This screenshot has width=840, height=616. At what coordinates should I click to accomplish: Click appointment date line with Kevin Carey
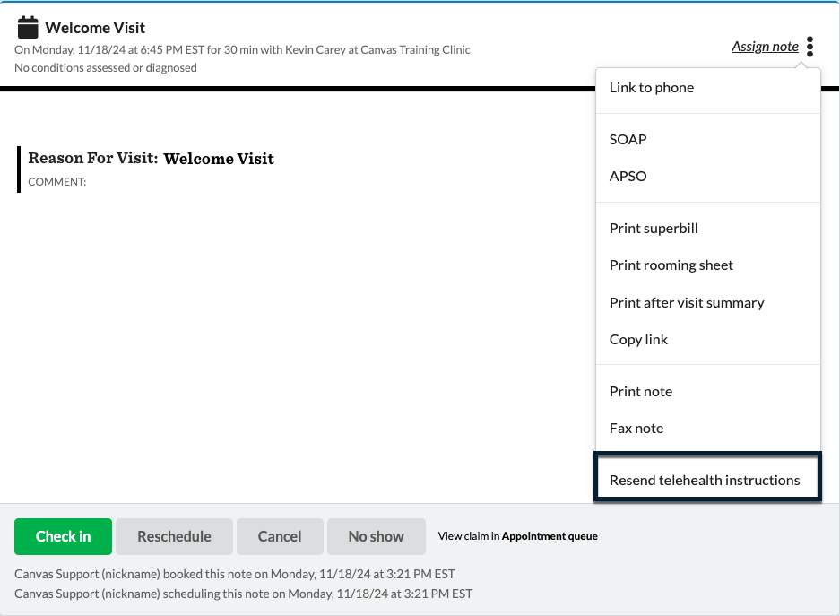tap(242, 50)
